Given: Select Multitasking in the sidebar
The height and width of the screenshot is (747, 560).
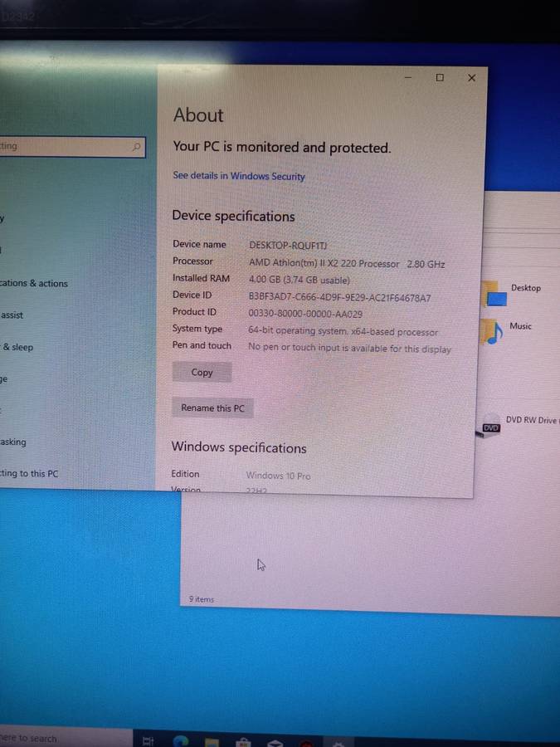Looking at the screenshot, I should click(13, 442).
